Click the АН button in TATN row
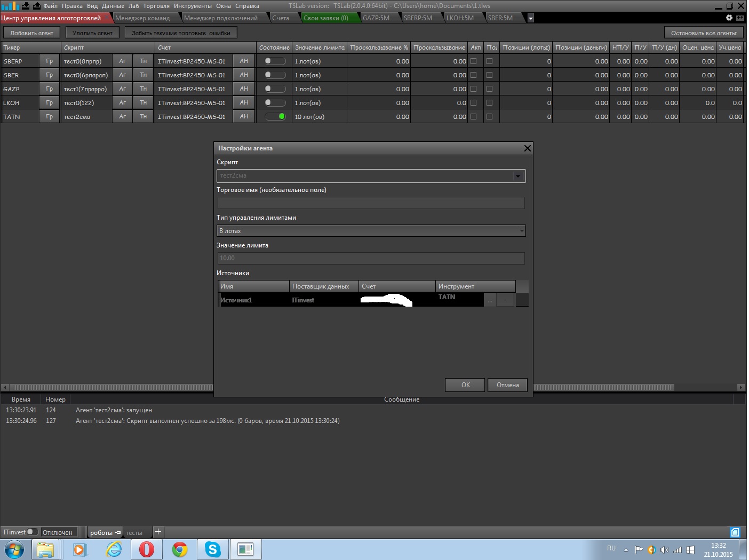 pos(244,117)
